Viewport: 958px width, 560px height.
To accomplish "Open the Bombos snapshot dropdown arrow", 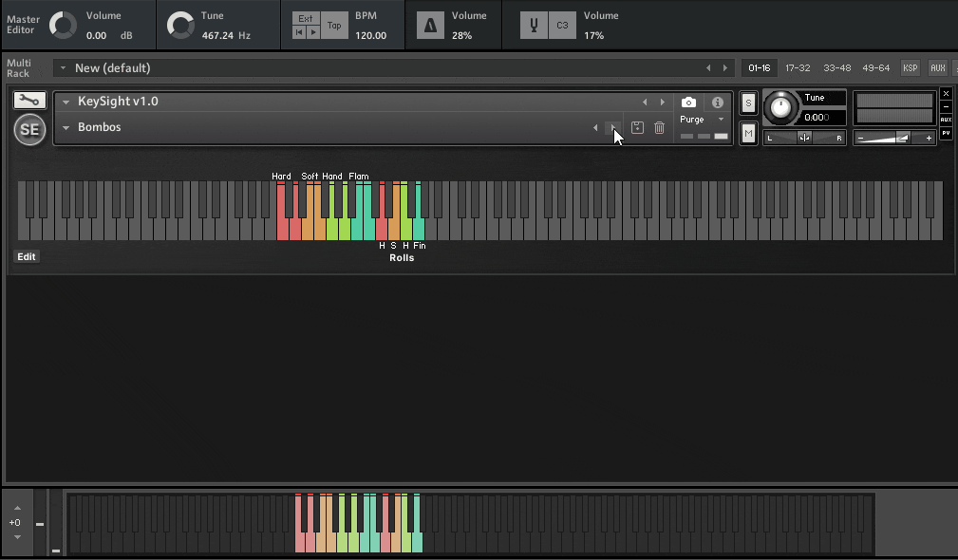I will [x=66, y=127].
